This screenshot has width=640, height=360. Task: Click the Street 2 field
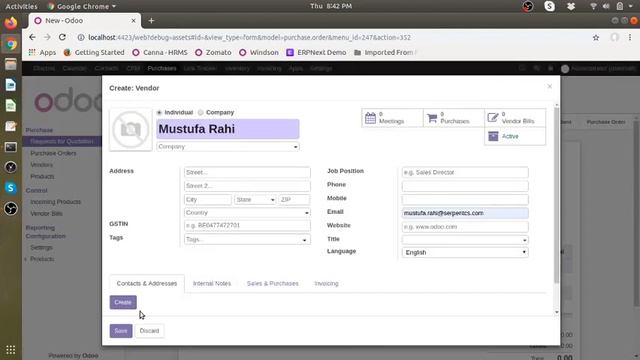click(x=247, y=186)
